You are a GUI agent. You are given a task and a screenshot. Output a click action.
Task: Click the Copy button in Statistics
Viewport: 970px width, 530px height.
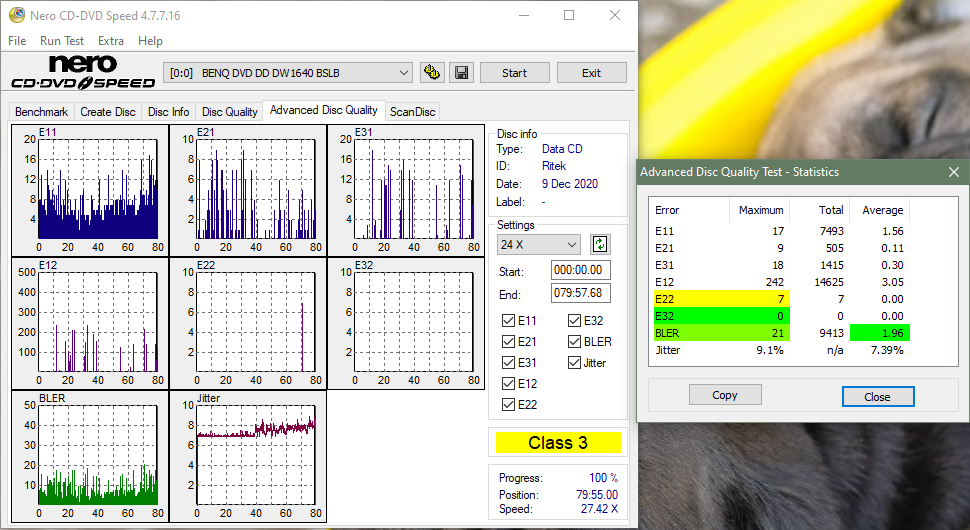pyautogui.click(x=725, y=395)
